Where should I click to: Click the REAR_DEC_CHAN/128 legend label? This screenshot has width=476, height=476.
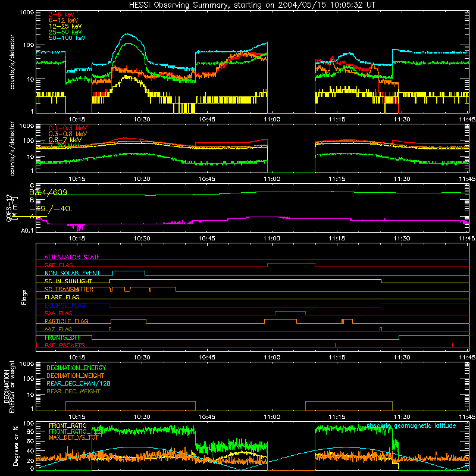(79, 383)
